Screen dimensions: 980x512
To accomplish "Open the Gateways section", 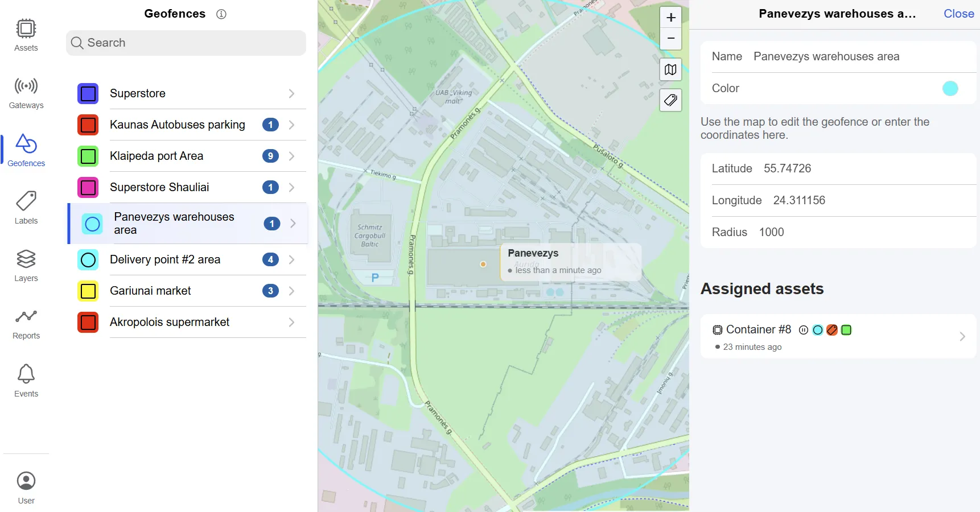I will (26, 93).
